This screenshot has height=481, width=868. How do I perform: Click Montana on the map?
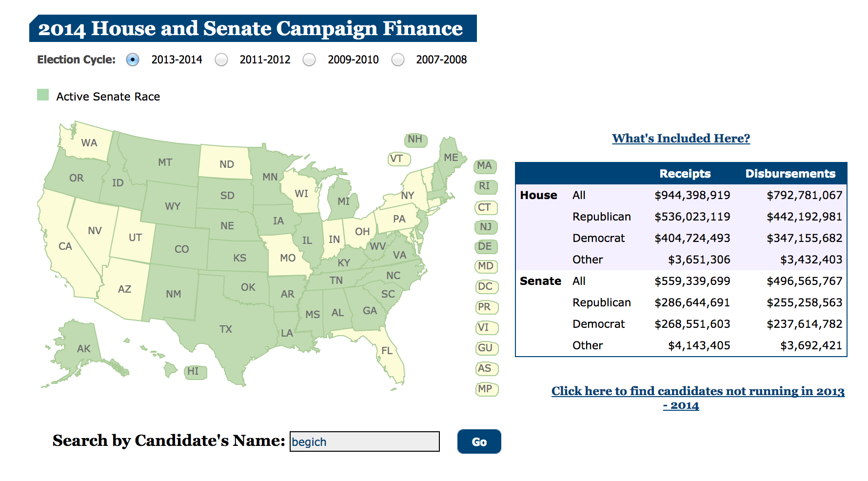point(165,162)
